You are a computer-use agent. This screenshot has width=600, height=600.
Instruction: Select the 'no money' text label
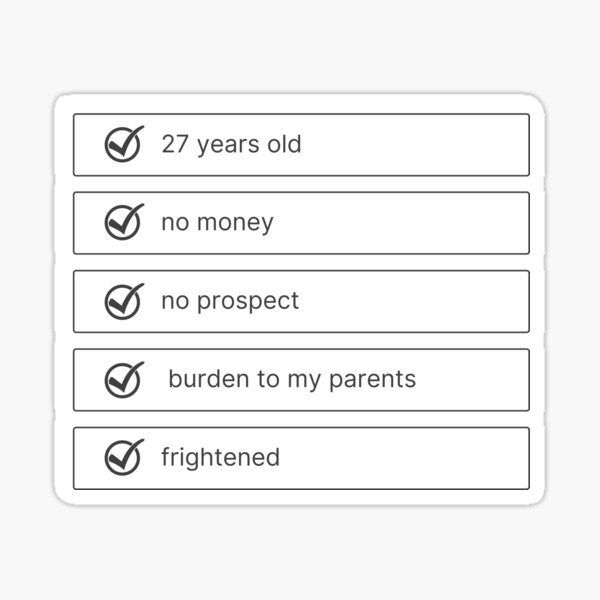(217, 223)
